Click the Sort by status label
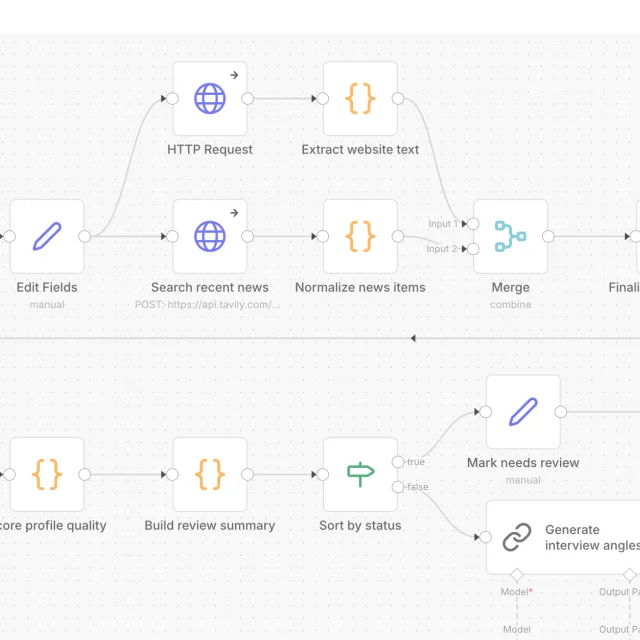This screenshot has width=640, height=640. pyautogui.click(x=360, y=525)
